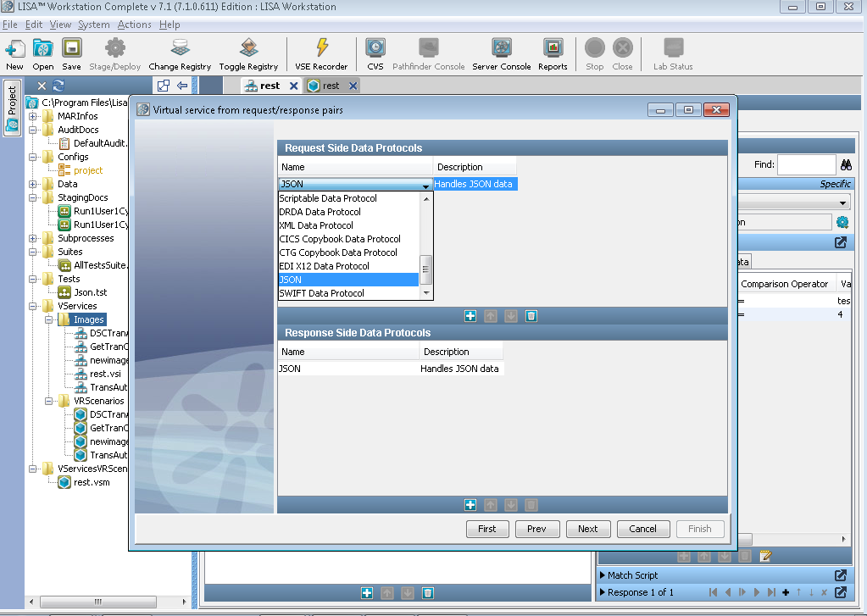Click the protocol list scrollbar thumb
This screenshot has width=867, height=616.
(425, 269)
